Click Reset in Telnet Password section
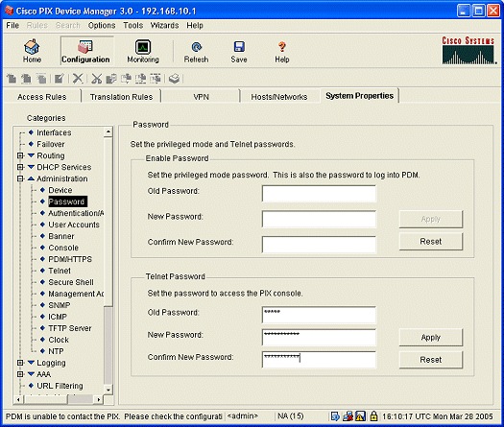The image size is (504, 427). (431, 360)
